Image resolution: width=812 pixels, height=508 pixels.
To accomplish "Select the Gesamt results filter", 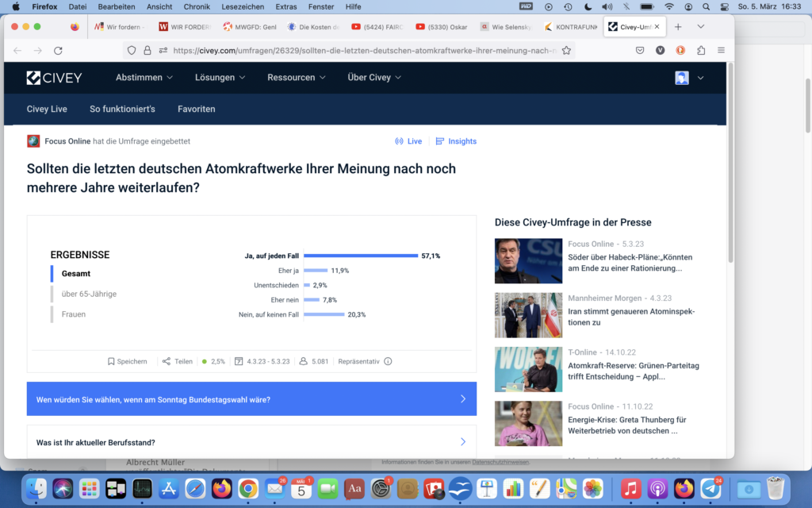I will tap(76, 274).
